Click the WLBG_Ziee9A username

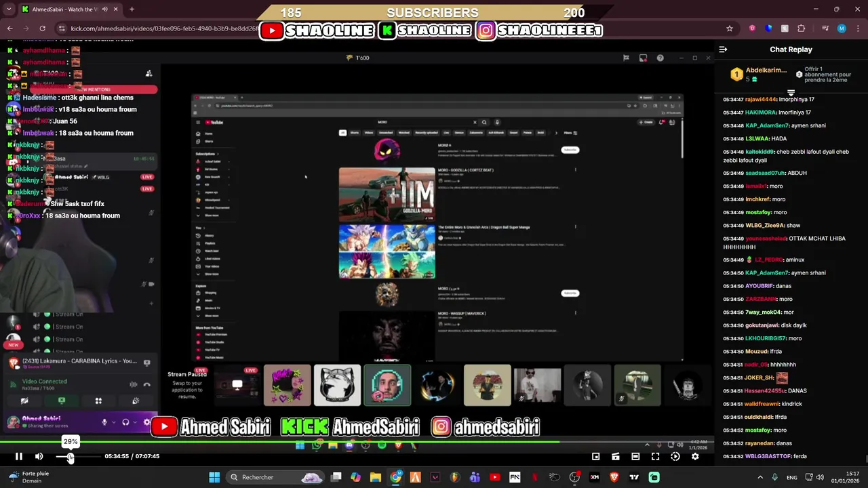tap(764, 226)
